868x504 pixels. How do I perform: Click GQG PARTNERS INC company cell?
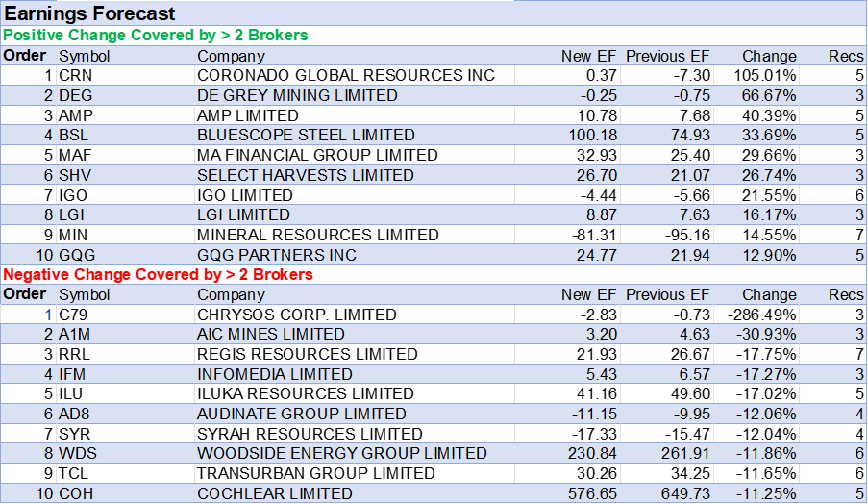(277, 255)
